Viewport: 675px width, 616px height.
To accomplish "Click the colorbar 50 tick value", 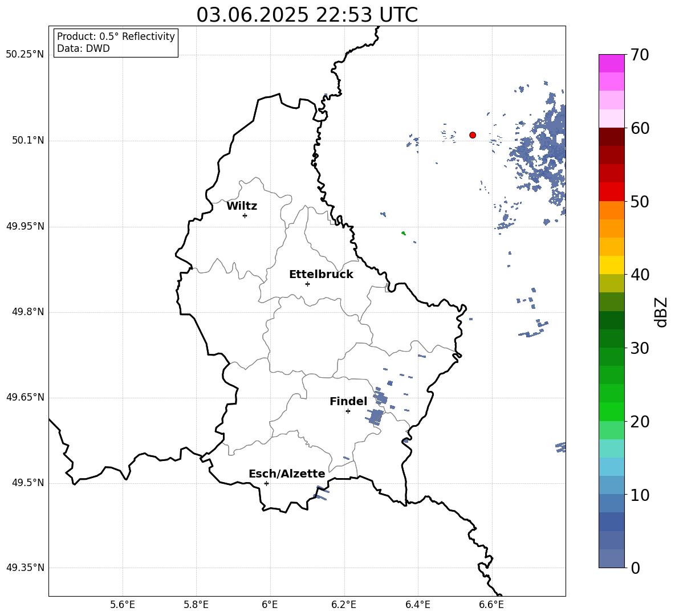I will click(x=639, y=202).
